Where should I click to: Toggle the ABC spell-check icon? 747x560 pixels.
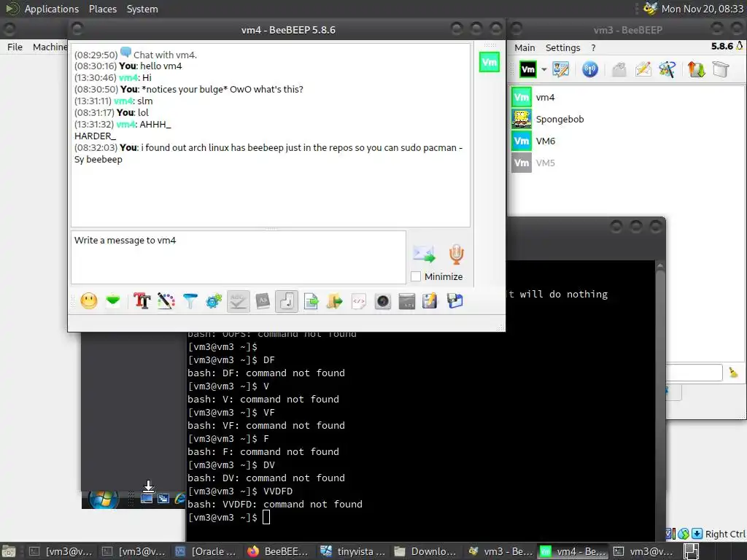click(239, 301)
